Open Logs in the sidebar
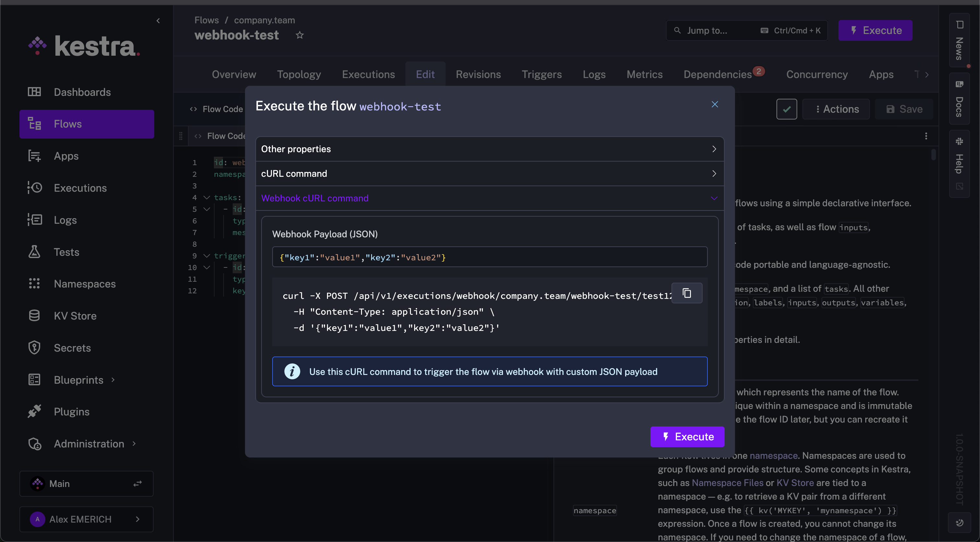This screenshot has height=542, width=980. [87, 220]
